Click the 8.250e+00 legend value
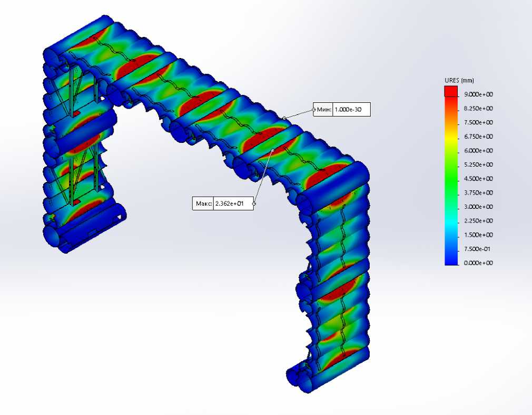The image size is (532, 415). [x=478, y=109]
